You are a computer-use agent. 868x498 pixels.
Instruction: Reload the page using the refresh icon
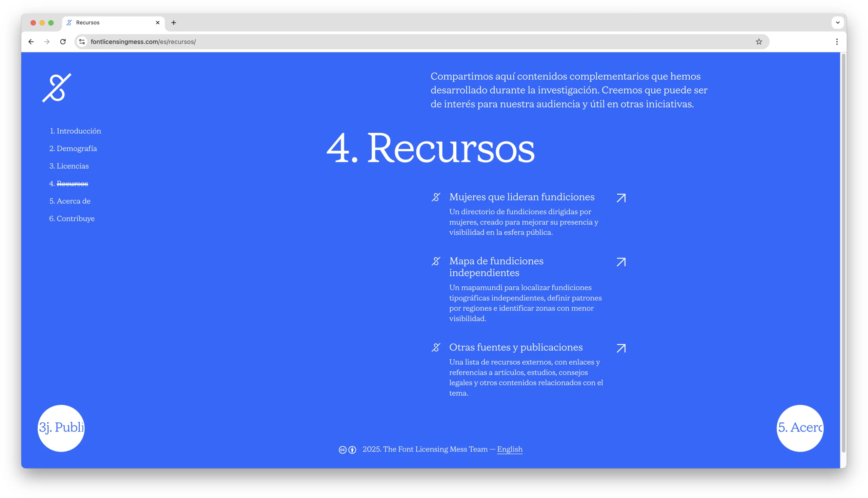(x=63, y=42)
